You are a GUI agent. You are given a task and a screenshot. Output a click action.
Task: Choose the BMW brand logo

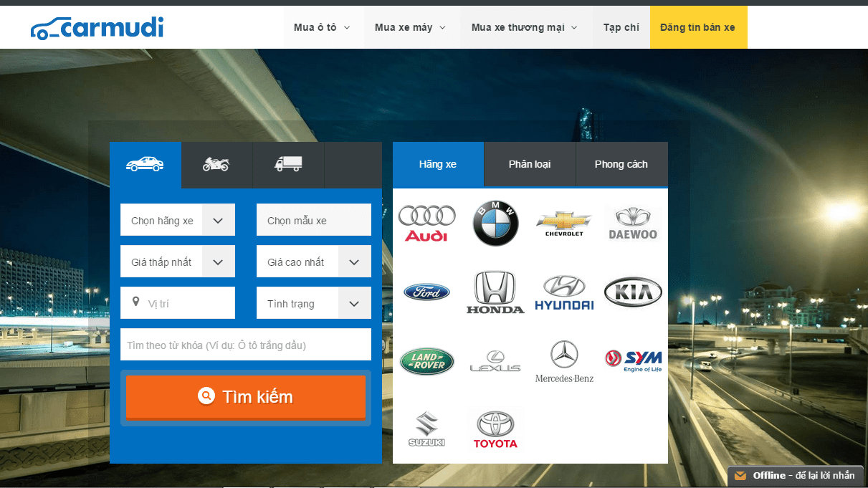(x=495, y=223)
